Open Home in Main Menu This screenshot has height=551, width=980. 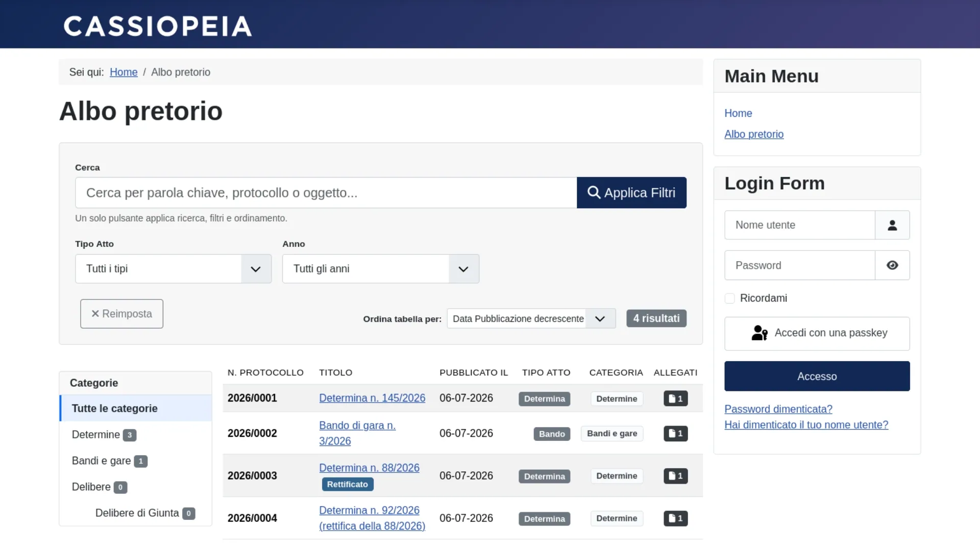pos(738,113)
